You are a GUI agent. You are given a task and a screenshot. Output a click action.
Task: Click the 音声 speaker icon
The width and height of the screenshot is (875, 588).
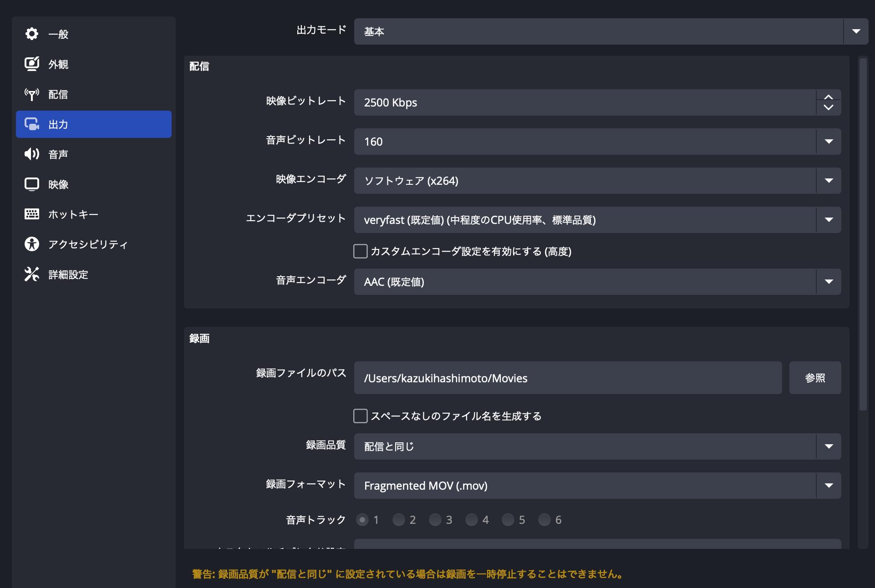click(x=31, y=154)
